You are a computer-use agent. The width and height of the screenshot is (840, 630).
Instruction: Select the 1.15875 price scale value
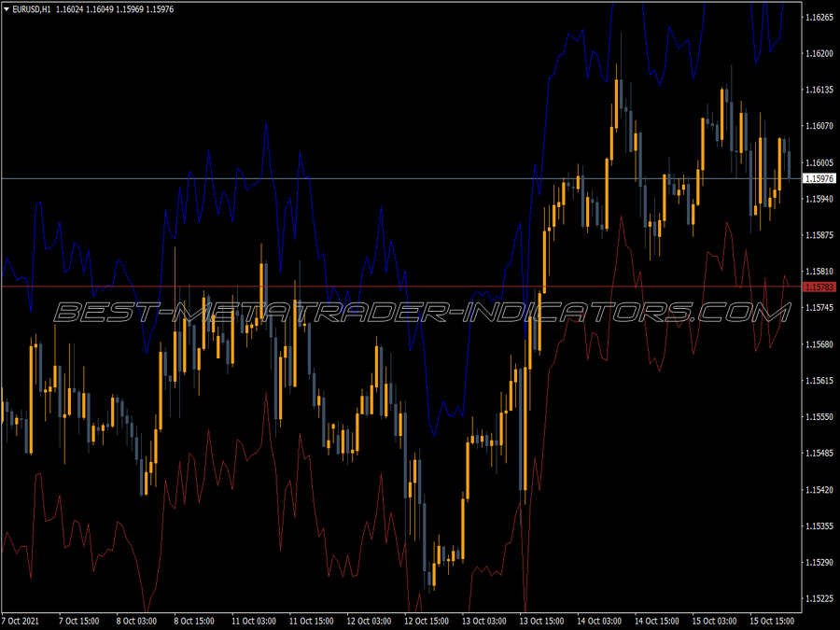(x=819, y=235)
